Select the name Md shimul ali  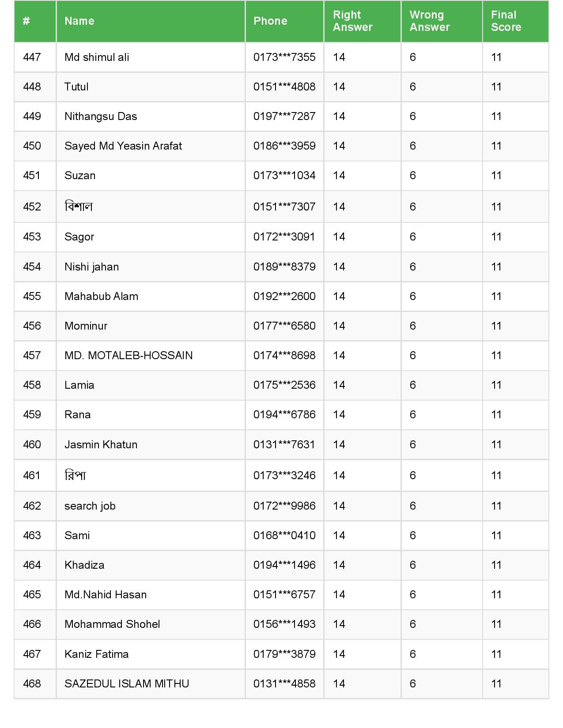pos(97,57)
